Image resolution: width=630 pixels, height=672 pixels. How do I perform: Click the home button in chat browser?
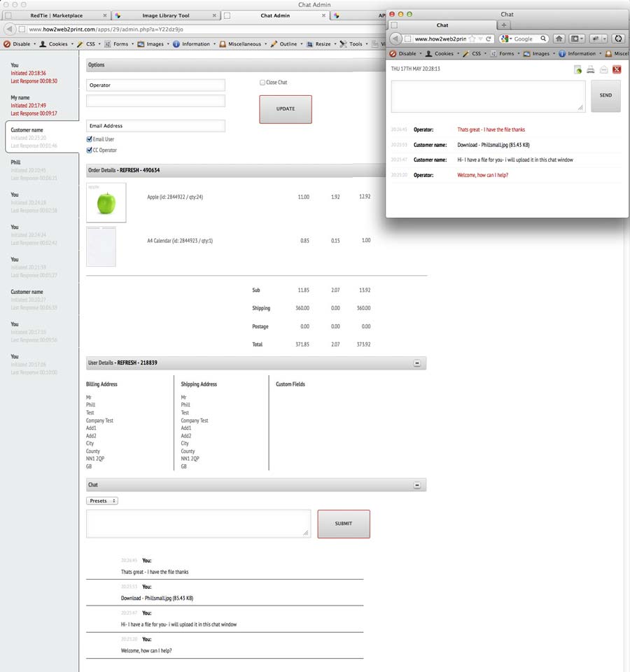point(559,38)
